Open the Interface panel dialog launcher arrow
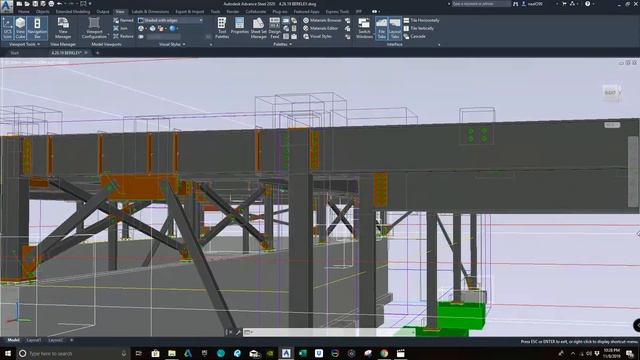 (439, 44)
